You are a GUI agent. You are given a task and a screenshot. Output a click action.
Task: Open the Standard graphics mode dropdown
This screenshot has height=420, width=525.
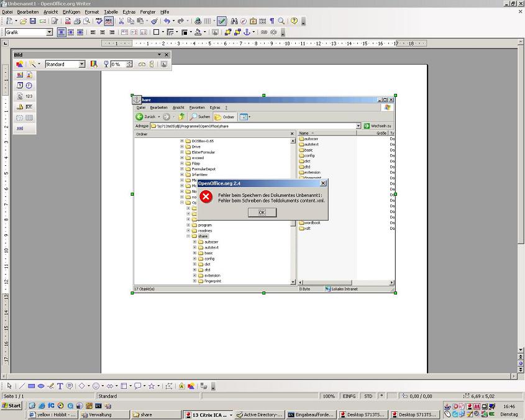point(82,64)
